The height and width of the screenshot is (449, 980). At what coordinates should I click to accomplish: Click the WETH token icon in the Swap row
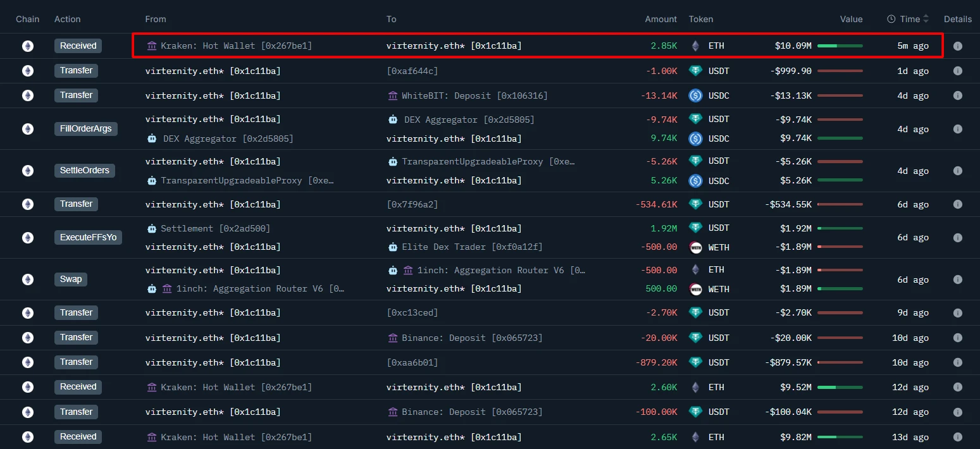tap(695, 289)
